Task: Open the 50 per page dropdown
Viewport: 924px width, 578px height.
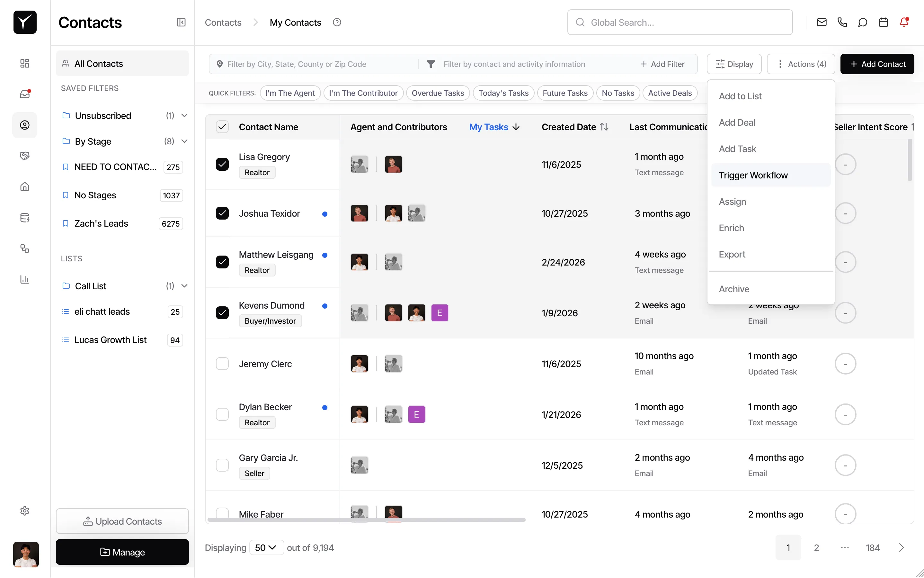Action: point(266,547)
